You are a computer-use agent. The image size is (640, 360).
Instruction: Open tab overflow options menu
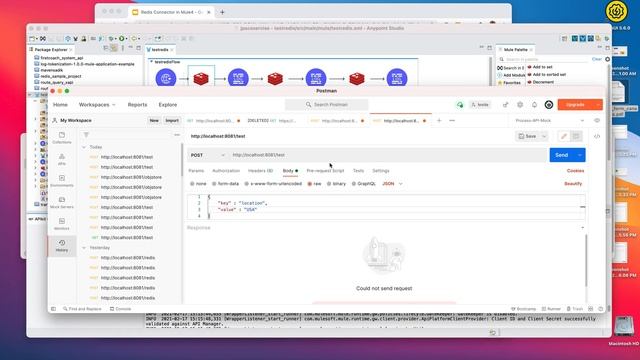coord(452,120)
